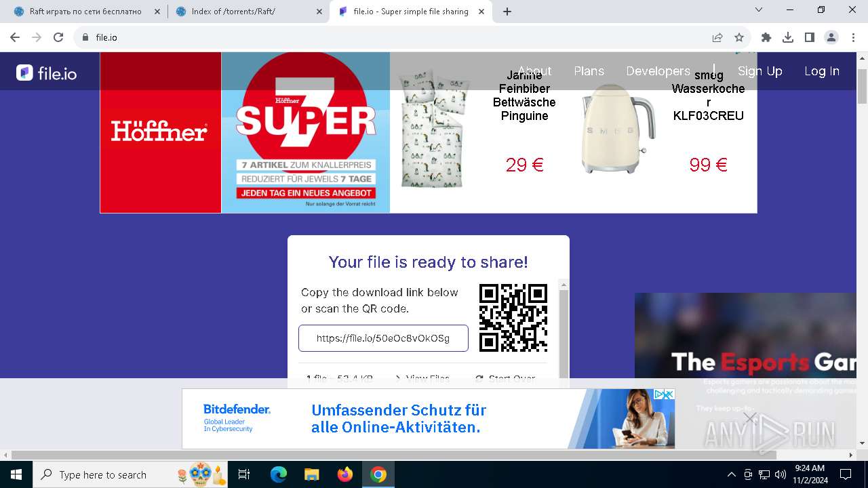Click the Chrome taskbar icon
This screenshot has height=488, width=868.
click(x=378, y=474)
